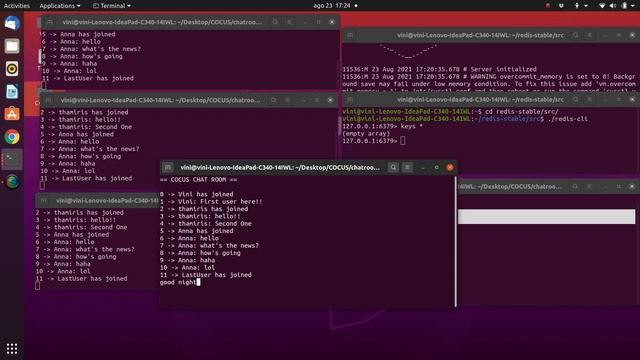Screen dimensions: 640x360
Task: Click '8 -> Anna: how's going' in bottom-left terminal
Action: (76, 257)
